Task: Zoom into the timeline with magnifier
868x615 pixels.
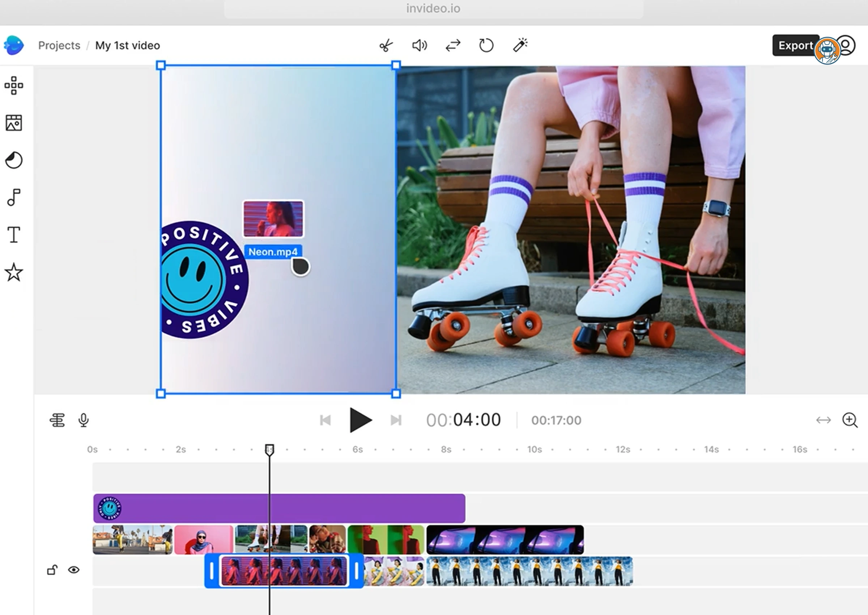Action: point(851,420)
